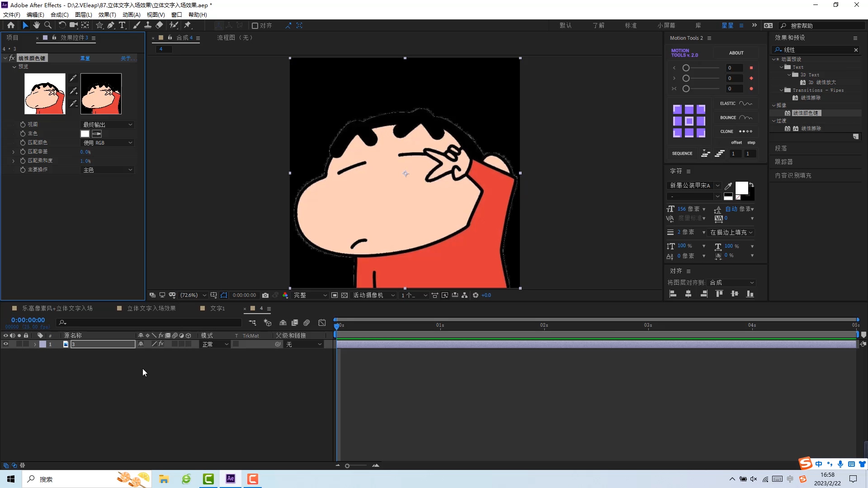Image resolution: width=868 pixels, height=488 pixels.
Task: Open the 文件(F) menu
Action: (x=12, y=14)
